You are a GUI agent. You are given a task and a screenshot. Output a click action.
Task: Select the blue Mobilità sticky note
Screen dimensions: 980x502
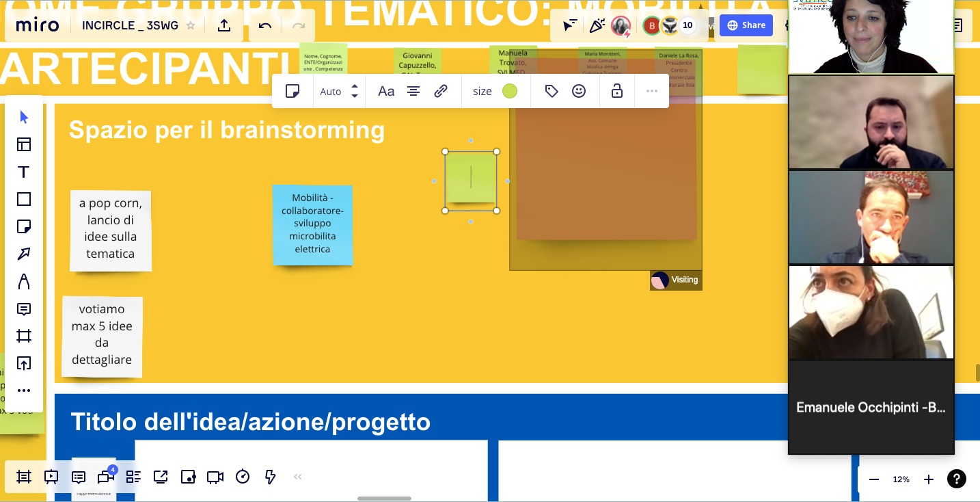(313, 224)
